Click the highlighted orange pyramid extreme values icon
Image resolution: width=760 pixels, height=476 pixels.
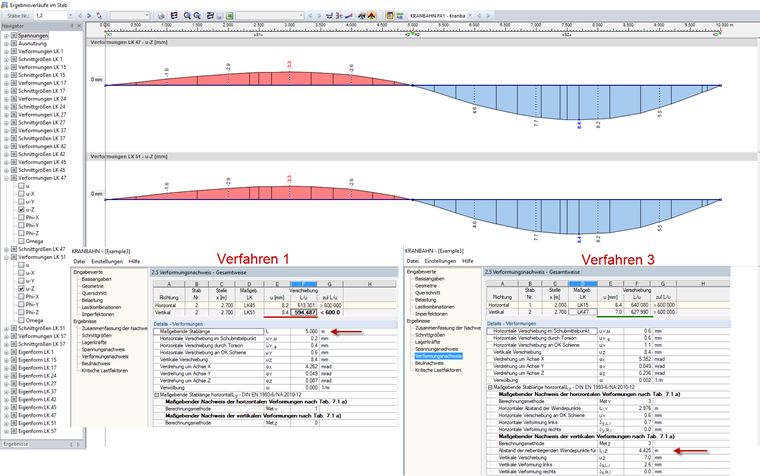(x=371, y=16)
